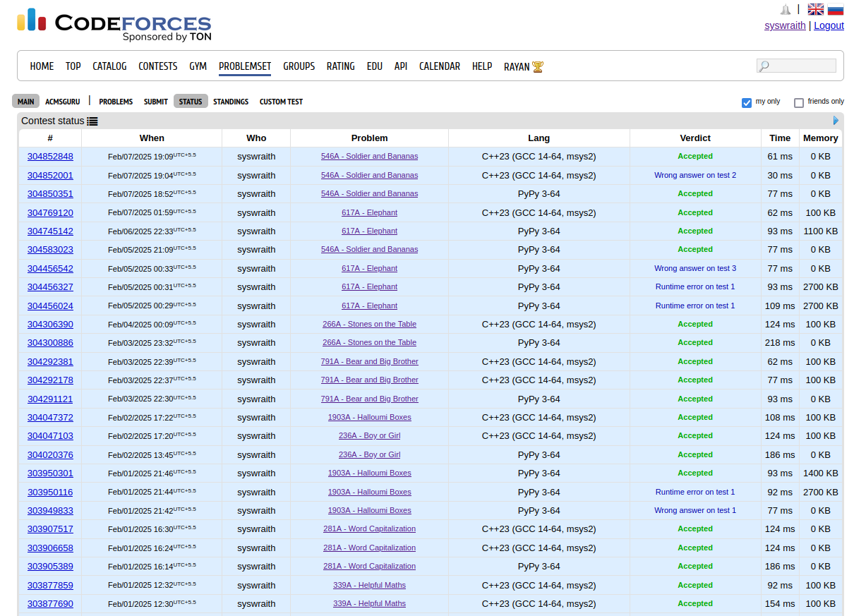Expand the blue arrow in Contest status header
This screenshot has height=616, width=854.
[836, 121]
